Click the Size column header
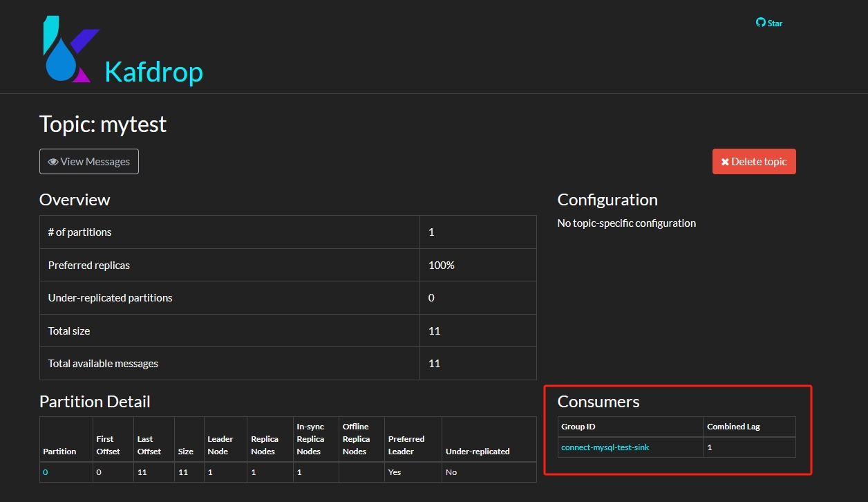The height and width of the screenshot is (502, 868). point(186,452)
